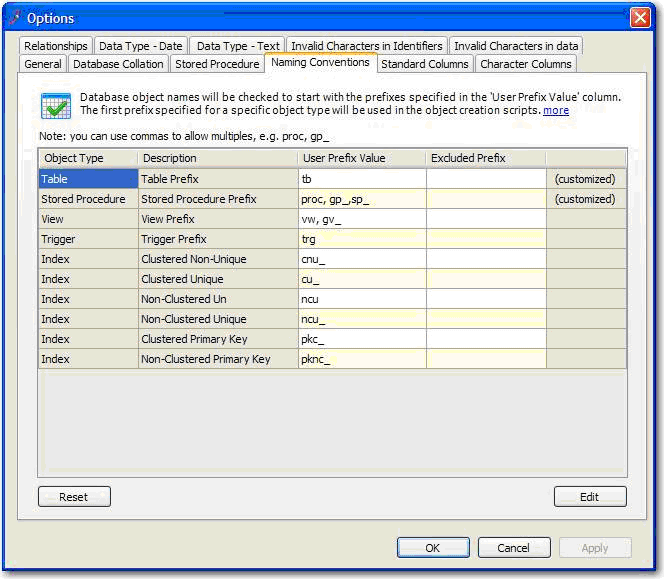Click the View prefix value cell 'vw, gv_'
This screenshot has width=664, height=579.
(x=361, y=219)
